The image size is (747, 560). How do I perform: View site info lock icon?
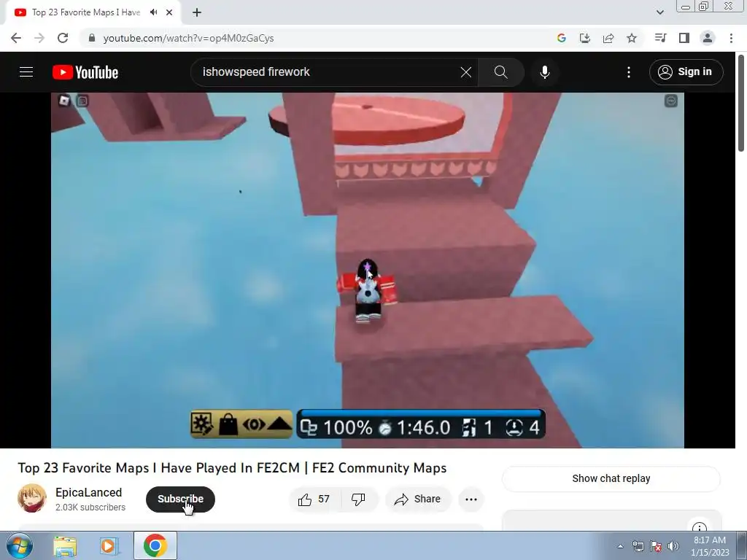pyautogui.click(x=92, y=38)
